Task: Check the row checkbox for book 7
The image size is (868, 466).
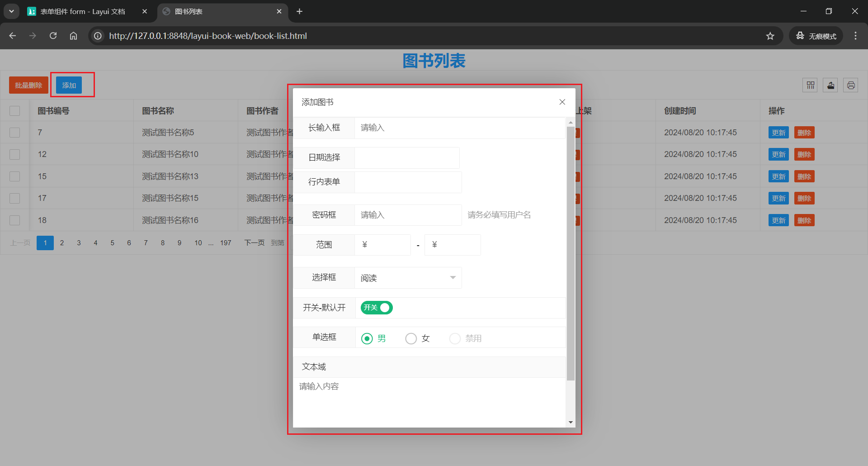Action: click(15, 133)
